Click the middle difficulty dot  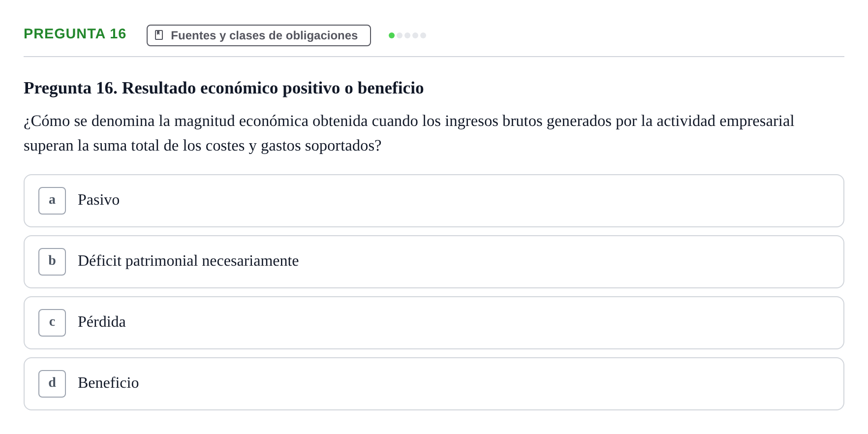coord(407,35)
